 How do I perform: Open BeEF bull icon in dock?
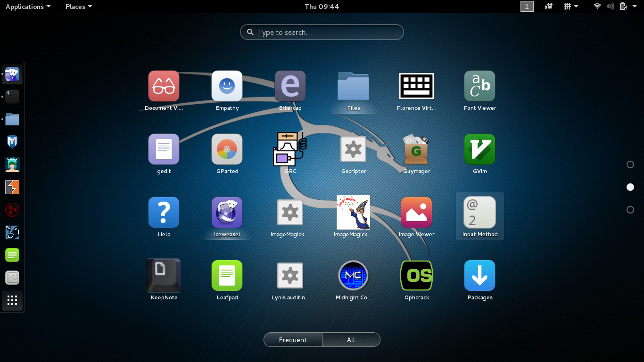tap(12, 232)
